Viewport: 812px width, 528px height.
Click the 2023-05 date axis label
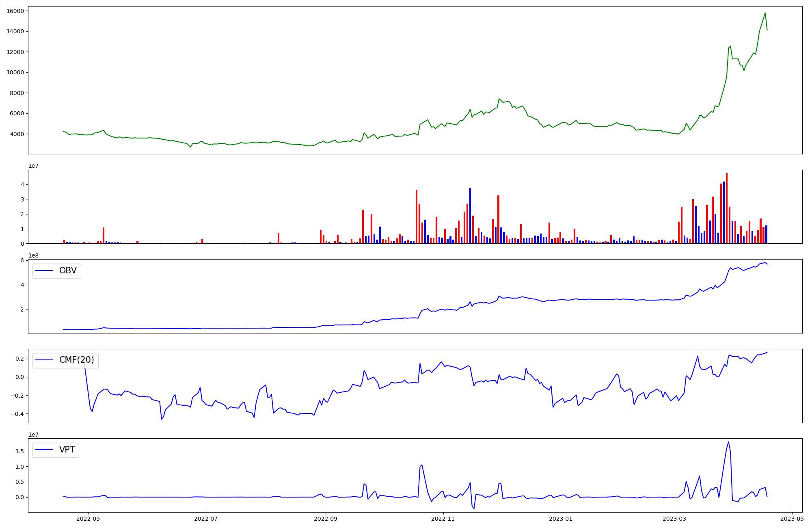pyautogui.click(x=792, y=519)
